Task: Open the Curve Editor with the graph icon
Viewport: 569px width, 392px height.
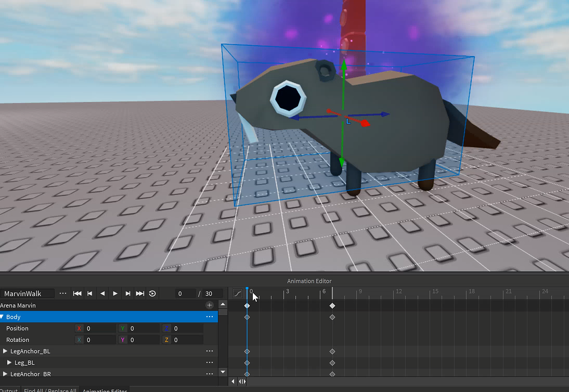Action: tap(238, 293)
